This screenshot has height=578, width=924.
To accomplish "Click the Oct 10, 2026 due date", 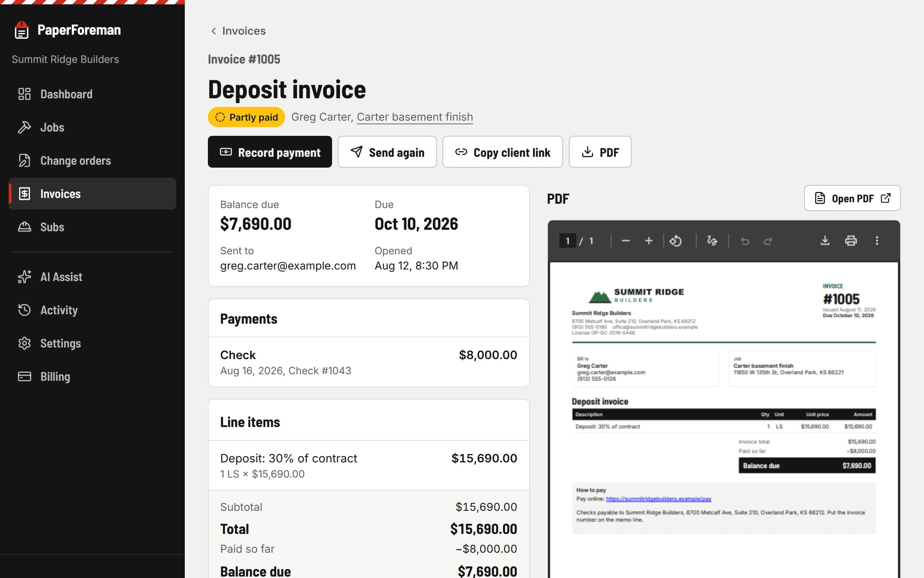I will (416, 224).
